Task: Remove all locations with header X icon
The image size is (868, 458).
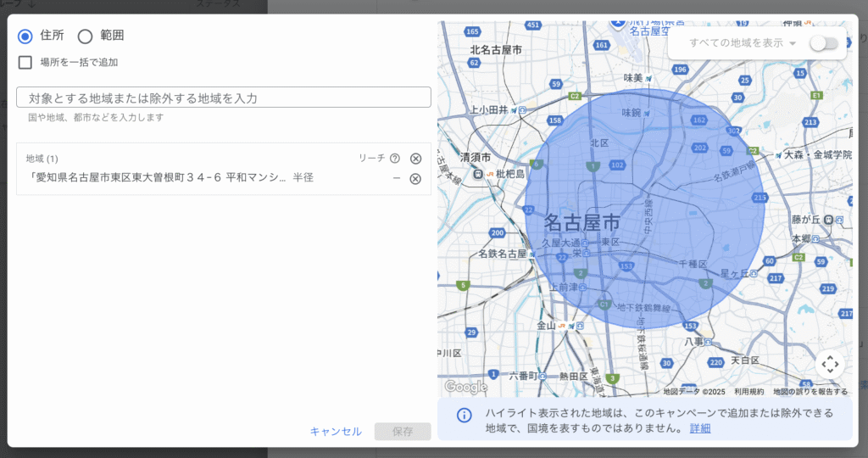Action: pos(415,159)
